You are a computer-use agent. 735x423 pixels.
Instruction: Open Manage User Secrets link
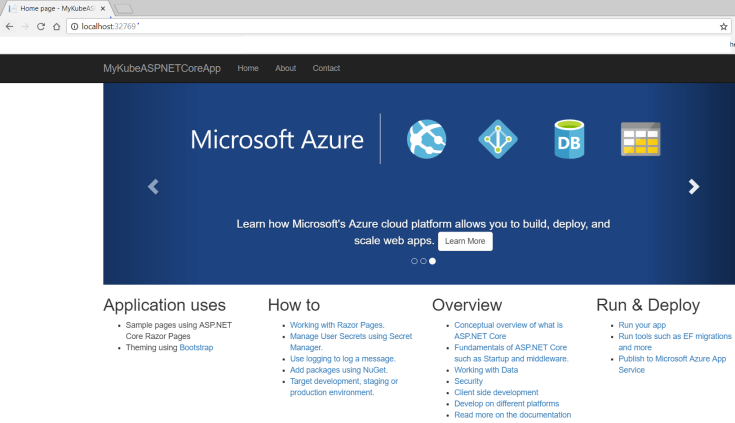coord(351,342)
